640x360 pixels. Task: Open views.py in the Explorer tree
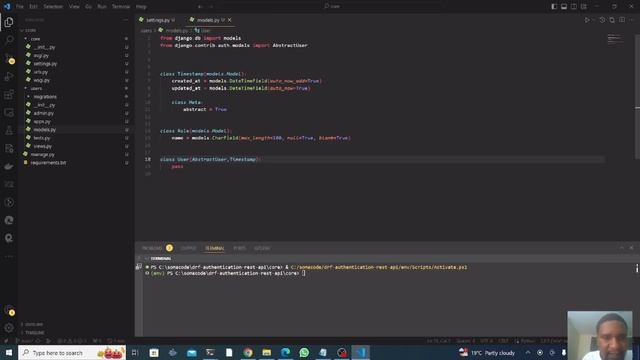coord(42,146)
